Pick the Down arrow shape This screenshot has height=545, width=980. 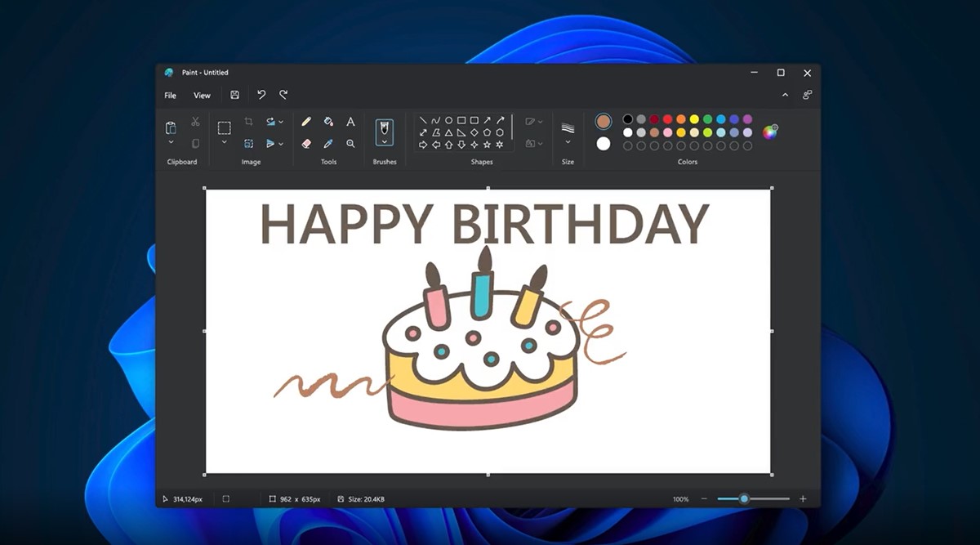click(x=461, y=145)
